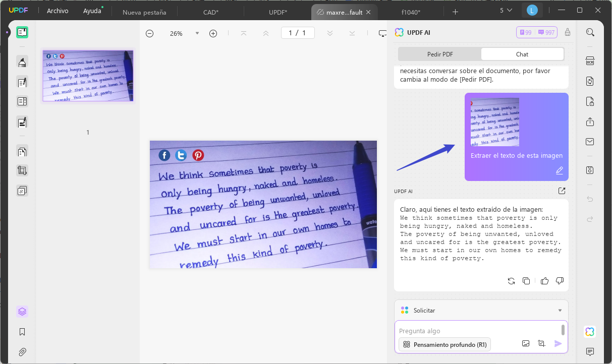This screenshot has width=612, height=364.
Task: Open the window count dropdown showing 5
Action: tap(506, 11)
